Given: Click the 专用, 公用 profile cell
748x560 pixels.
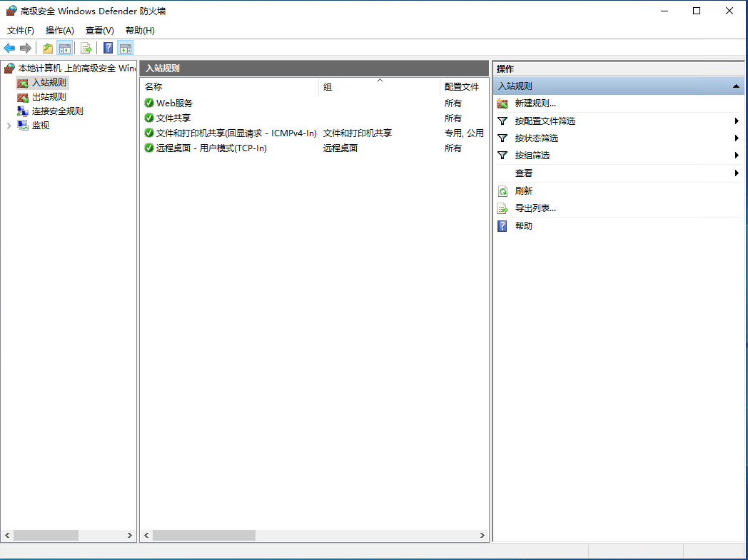Looking at the screenshot, I should tap(464, 133).
